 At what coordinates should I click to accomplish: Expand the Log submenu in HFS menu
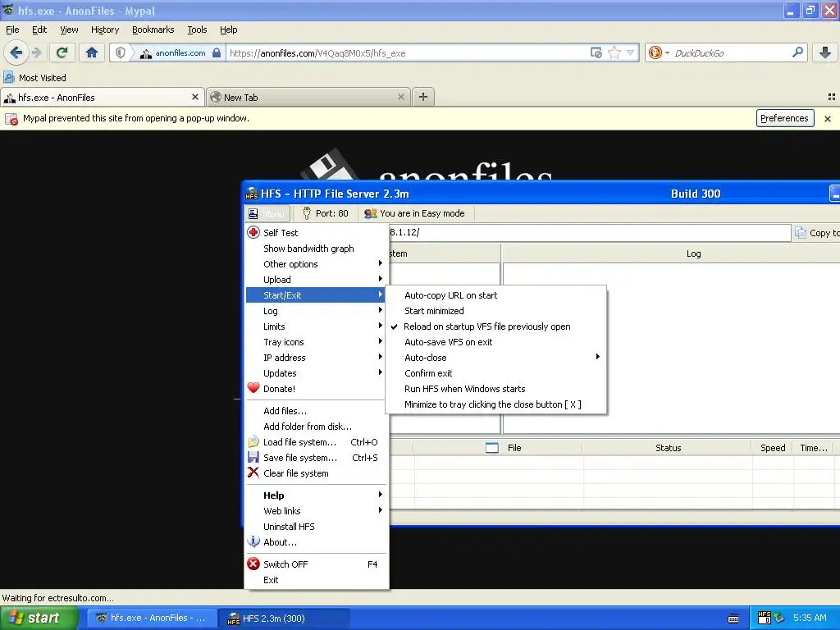[316, 311]
